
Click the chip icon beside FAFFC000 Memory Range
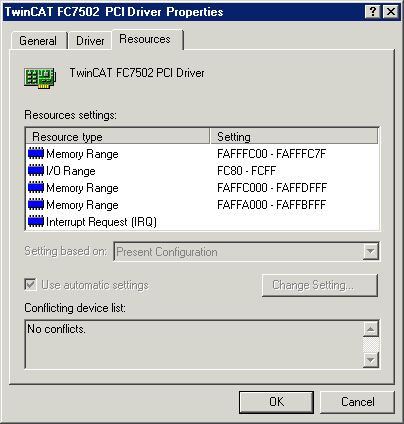[x=36, y=188]
